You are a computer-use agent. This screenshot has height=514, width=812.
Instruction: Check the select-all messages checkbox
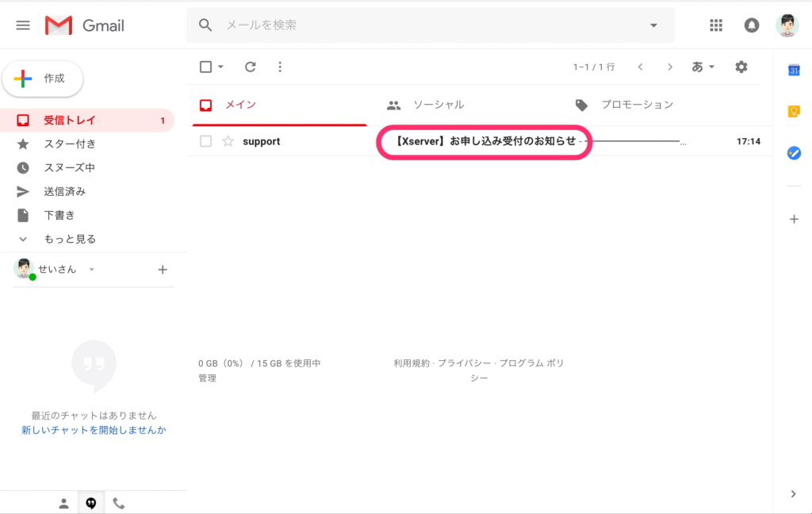(204, 67)
